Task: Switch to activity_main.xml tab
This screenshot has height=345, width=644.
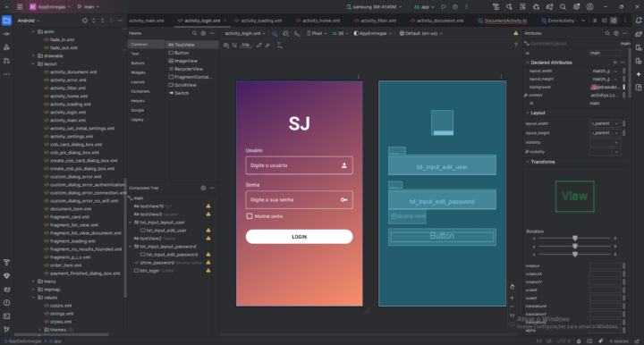Action: click(x=146, y=21)
